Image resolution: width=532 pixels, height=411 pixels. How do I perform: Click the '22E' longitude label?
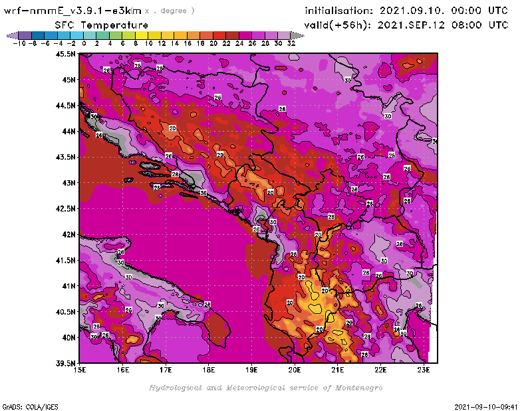(x=380, y=370)
